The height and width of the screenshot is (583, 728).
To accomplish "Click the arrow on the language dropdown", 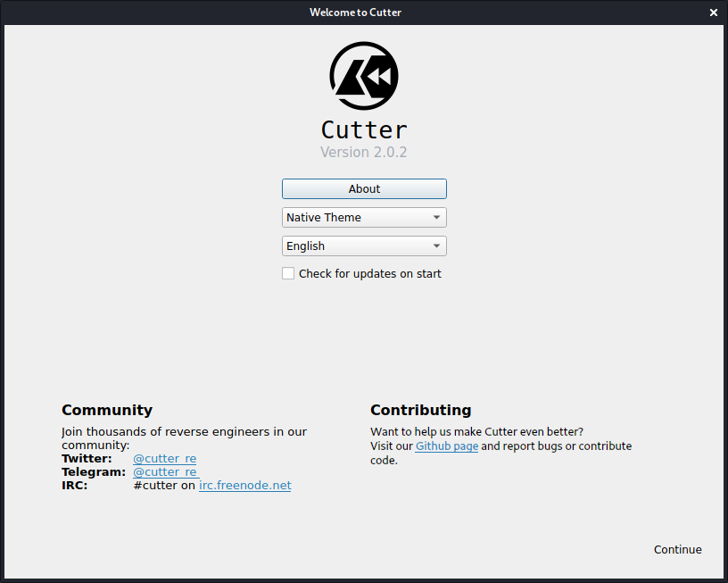I will coord(436,246).
